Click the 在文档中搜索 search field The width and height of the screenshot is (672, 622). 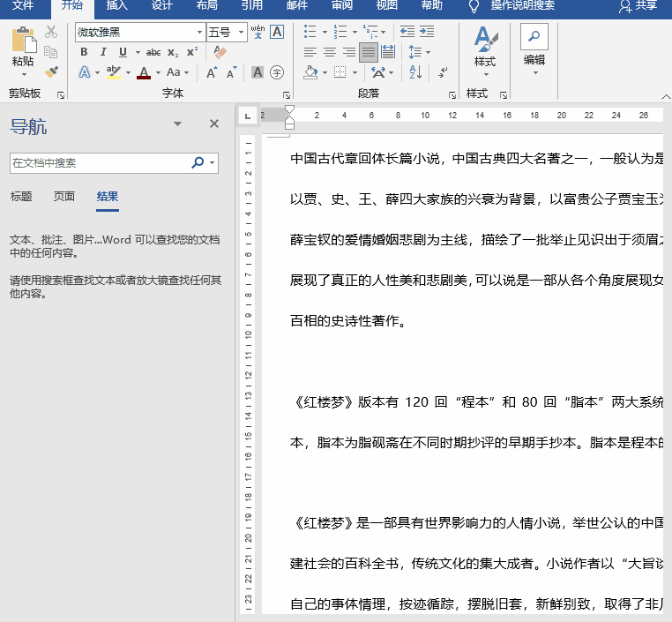[x=99, y=163]
